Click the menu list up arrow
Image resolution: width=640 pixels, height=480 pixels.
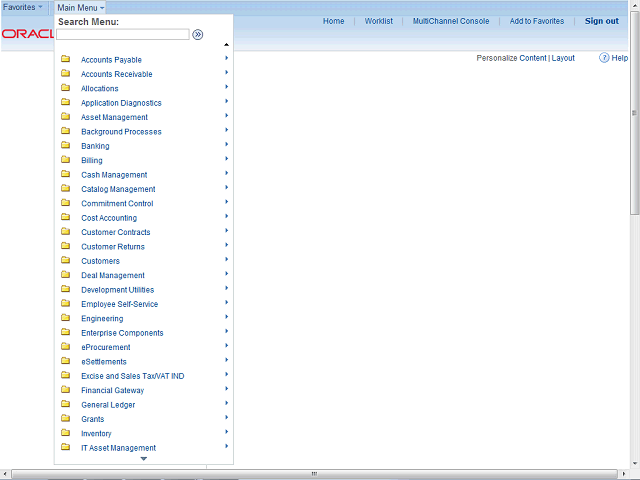(x=227, y=44)
